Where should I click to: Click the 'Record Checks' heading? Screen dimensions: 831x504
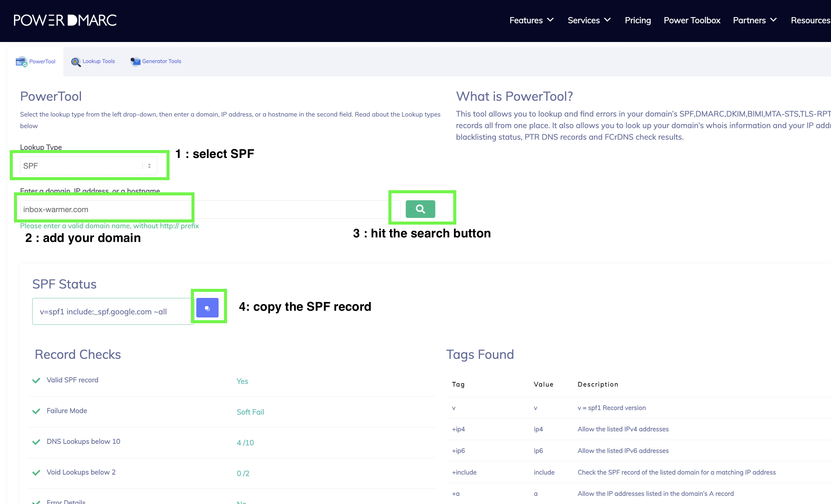point(78,354)
